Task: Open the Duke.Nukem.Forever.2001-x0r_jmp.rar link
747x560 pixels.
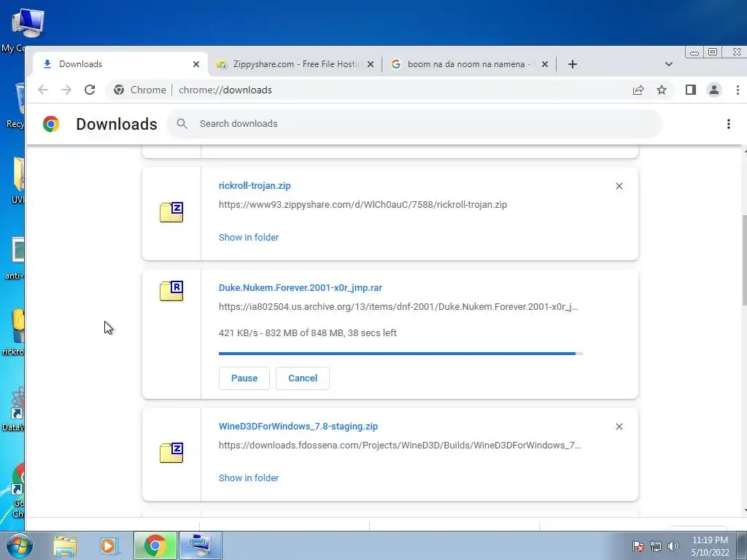Action: [x=300, y=287]
